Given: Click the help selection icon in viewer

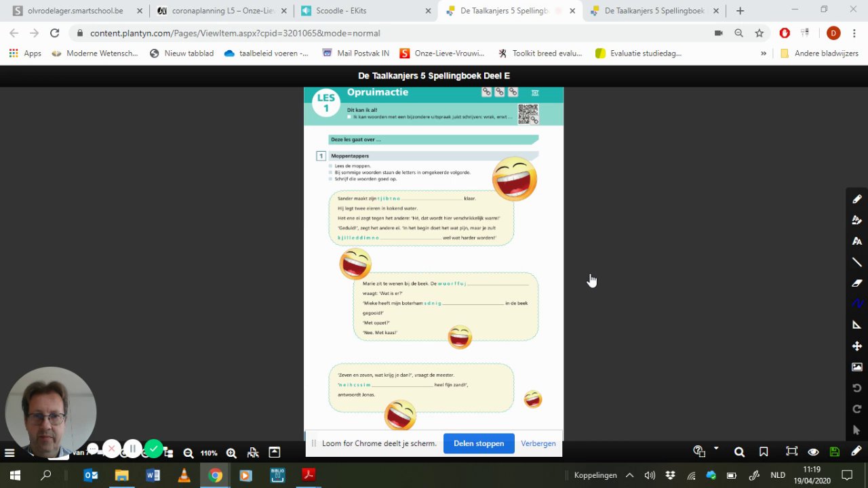Looking at the screenshot, I should [699, 451].
